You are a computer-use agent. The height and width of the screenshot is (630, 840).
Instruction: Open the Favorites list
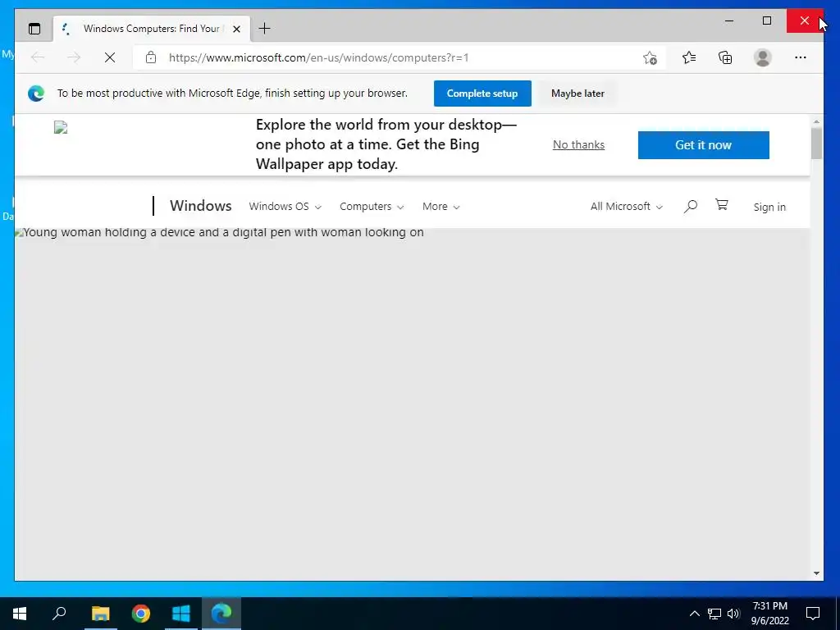[689, 57]
